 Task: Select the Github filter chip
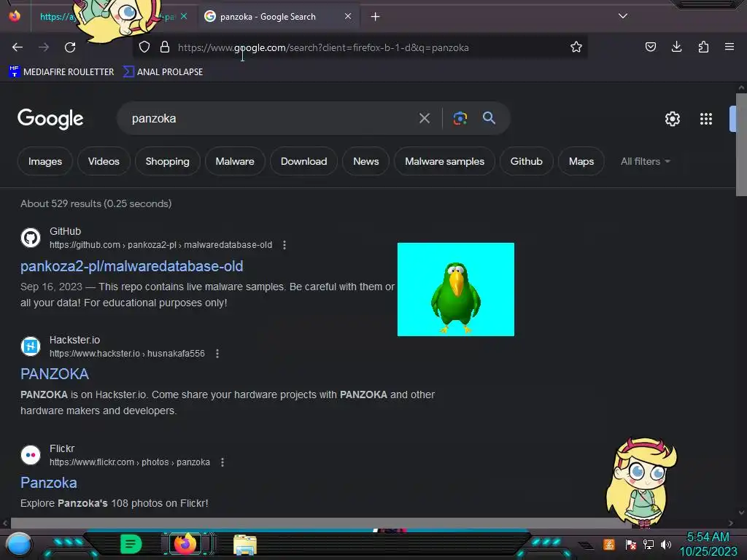pyautogui.click(x=527, y=161)
